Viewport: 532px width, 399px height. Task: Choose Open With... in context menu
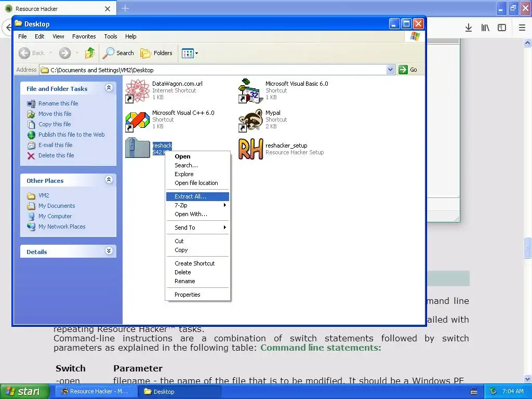[197, 214]
